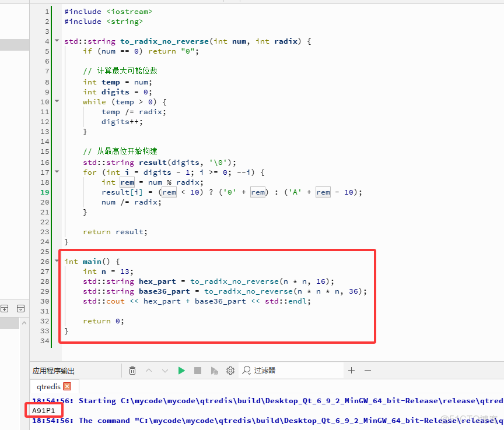
Task: Click the sidebar scroll up arrow
Action: click(24, 323)
